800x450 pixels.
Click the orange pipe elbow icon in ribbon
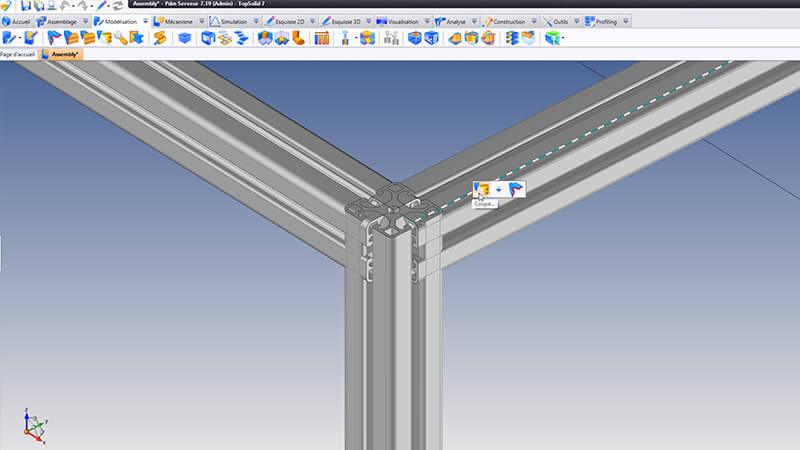[297, 38]
